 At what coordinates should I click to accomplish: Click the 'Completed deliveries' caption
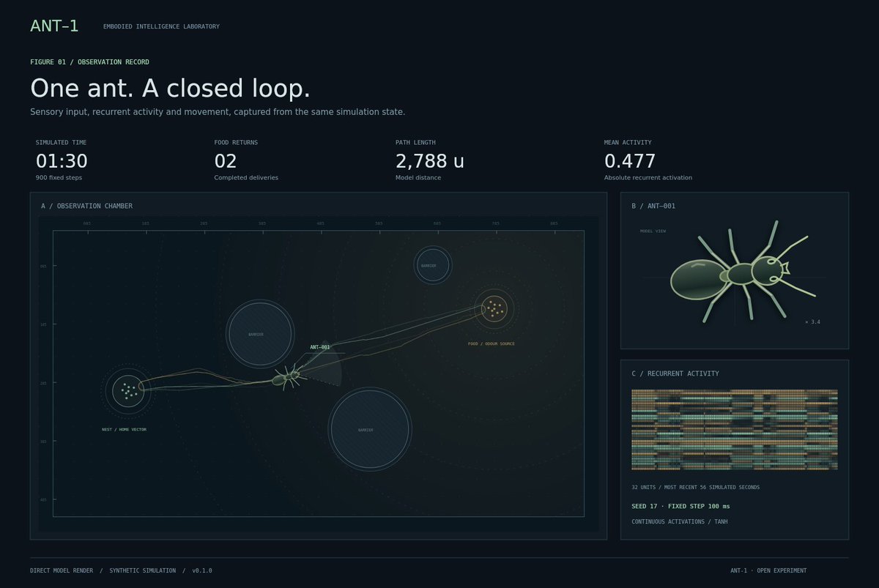246,178
